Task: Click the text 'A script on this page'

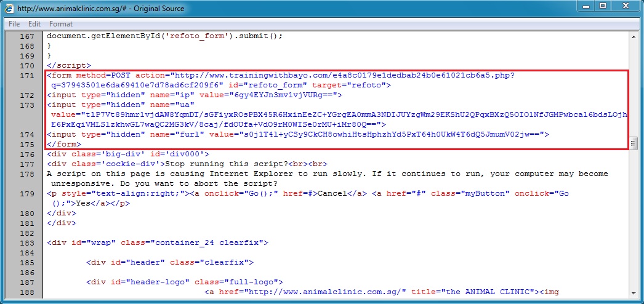Action: pyautogui.click(x=99, y=174)
